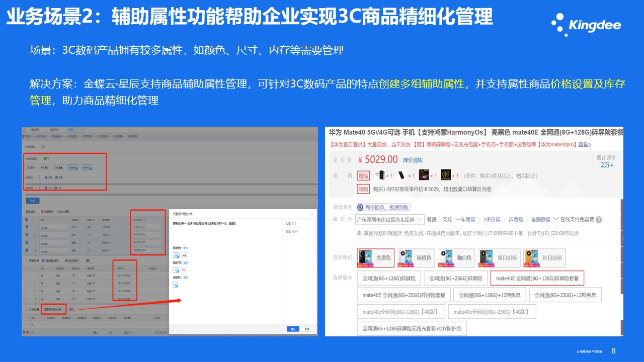Click the SKU field SP00070_003

pyautogui.click(x=146, y=242)
